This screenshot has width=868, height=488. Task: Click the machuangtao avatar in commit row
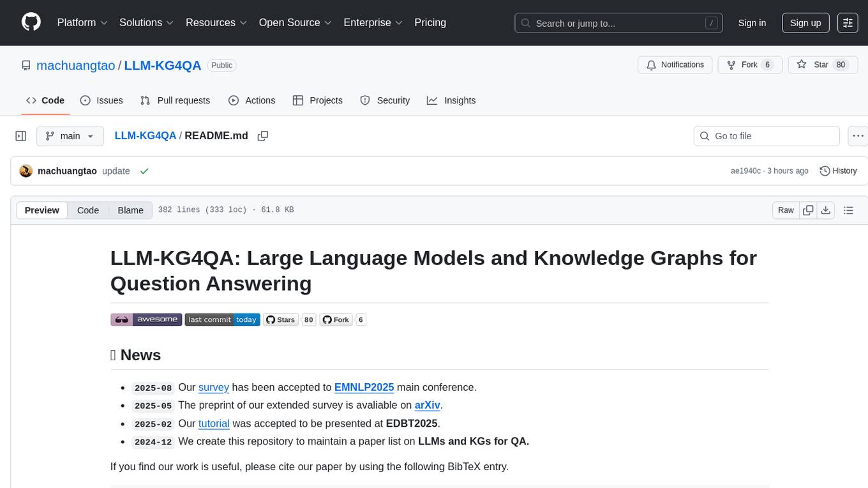tap(26, 171)
